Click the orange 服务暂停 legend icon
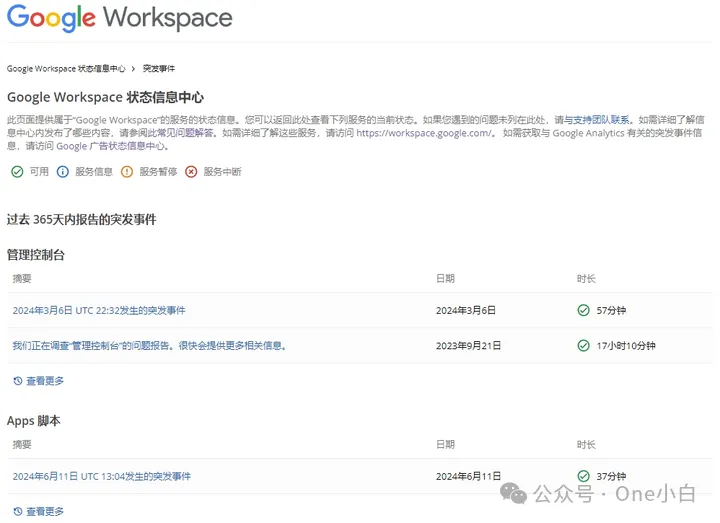Image resolution: width=720 pixels, height=523 pixels. point(127,172)
